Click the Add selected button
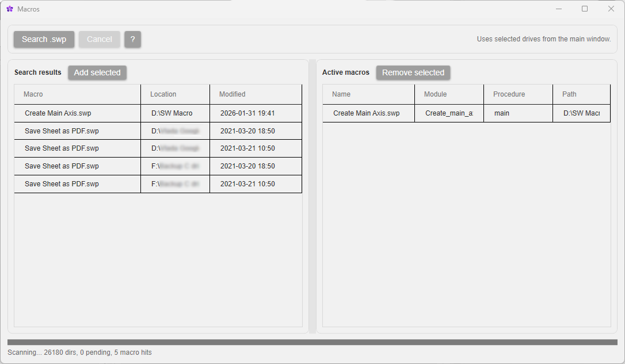Image resolution: width=625 pixels, height=364 pixels. tap(97, 72)
